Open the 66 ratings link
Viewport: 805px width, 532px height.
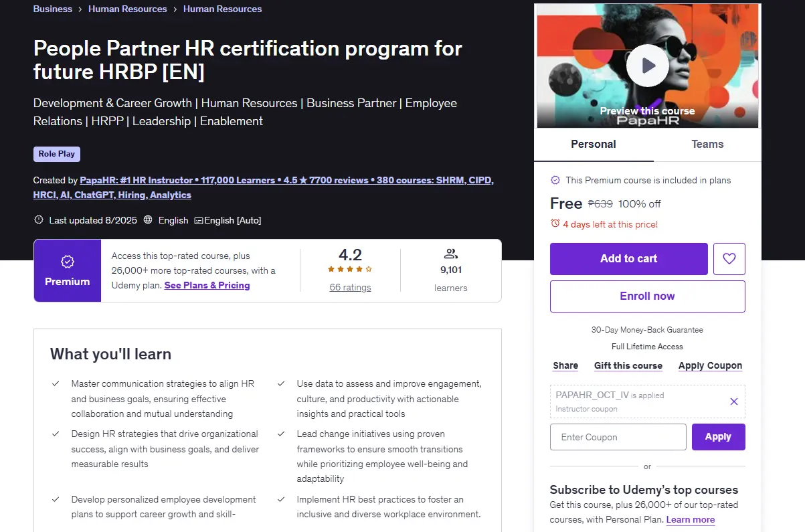(x=350, y=287)
